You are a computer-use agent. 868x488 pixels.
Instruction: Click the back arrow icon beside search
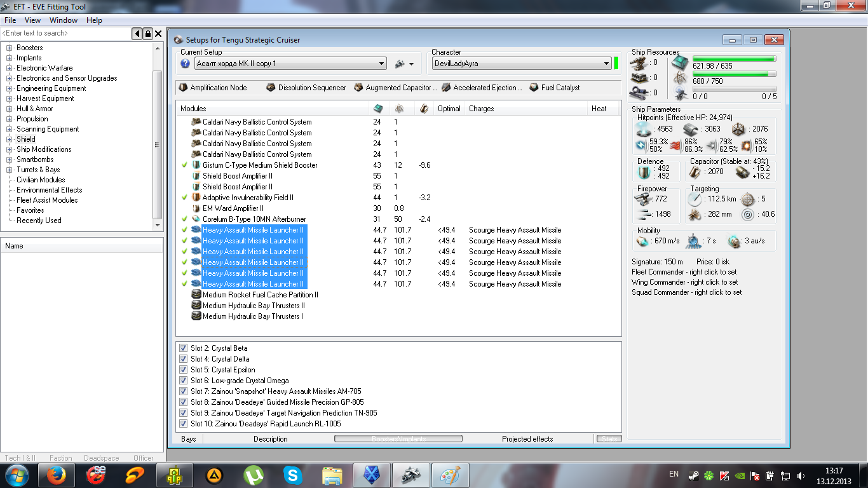[x=137, y=34]
